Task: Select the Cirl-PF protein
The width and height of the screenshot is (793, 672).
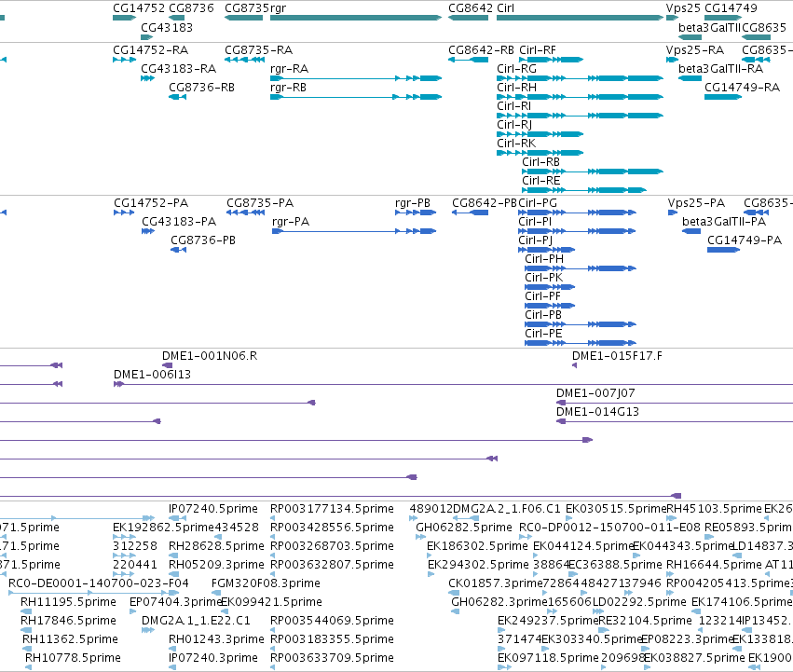Action: click(x=542, y=296)
